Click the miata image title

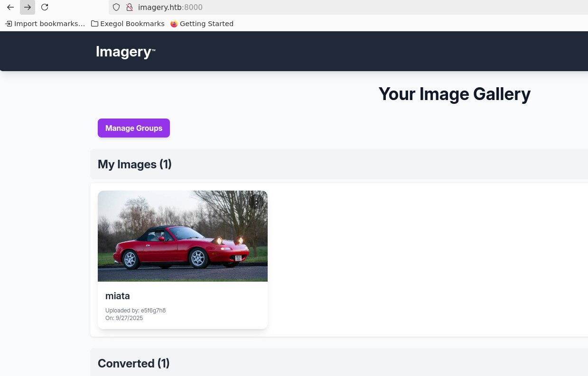pos(118,296)
